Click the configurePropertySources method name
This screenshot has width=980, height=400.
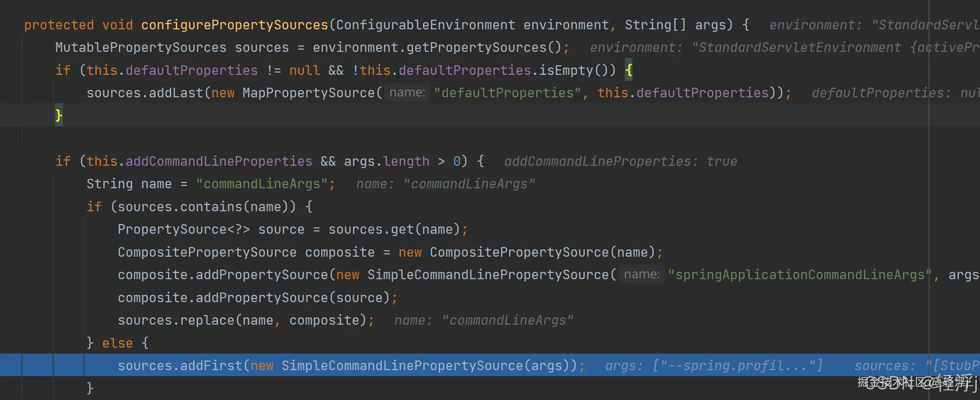pos(235,25)
